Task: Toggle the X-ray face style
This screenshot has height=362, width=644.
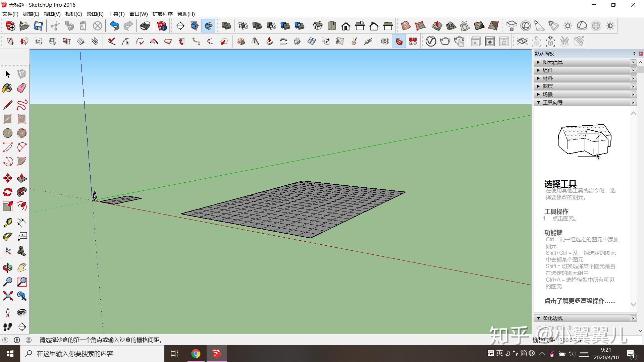Action: [x=226, y=26]
